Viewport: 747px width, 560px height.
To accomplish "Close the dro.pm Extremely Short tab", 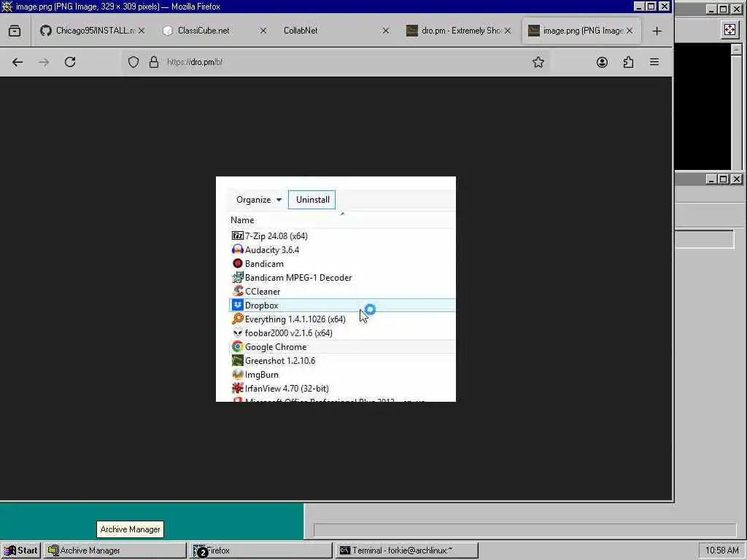I will [508, 31].
